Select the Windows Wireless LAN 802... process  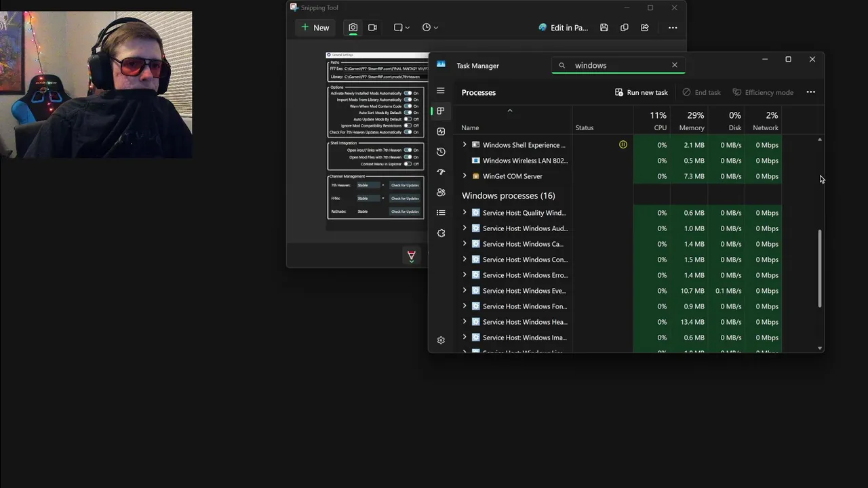(525, 161)
